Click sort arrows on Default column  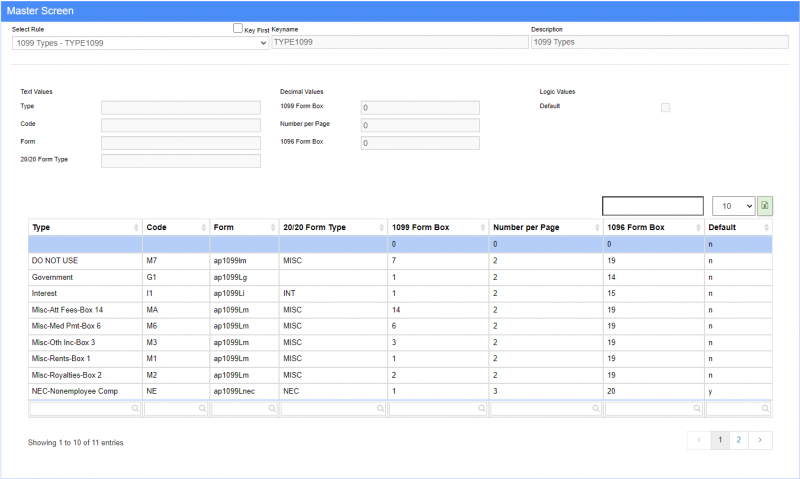point(765,228)
